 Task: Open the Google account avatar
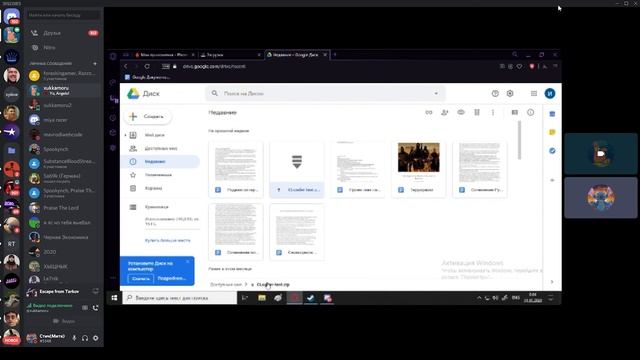[549, 93]
